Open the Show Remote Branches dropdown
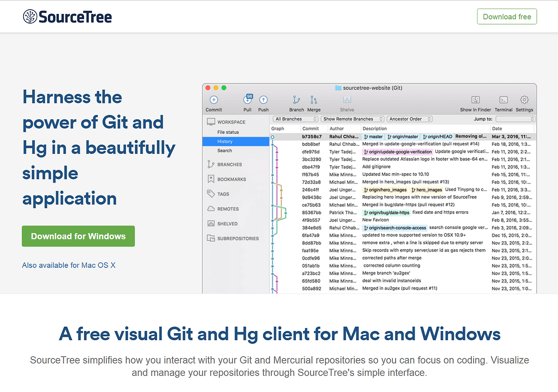 [x=353, y=119]
